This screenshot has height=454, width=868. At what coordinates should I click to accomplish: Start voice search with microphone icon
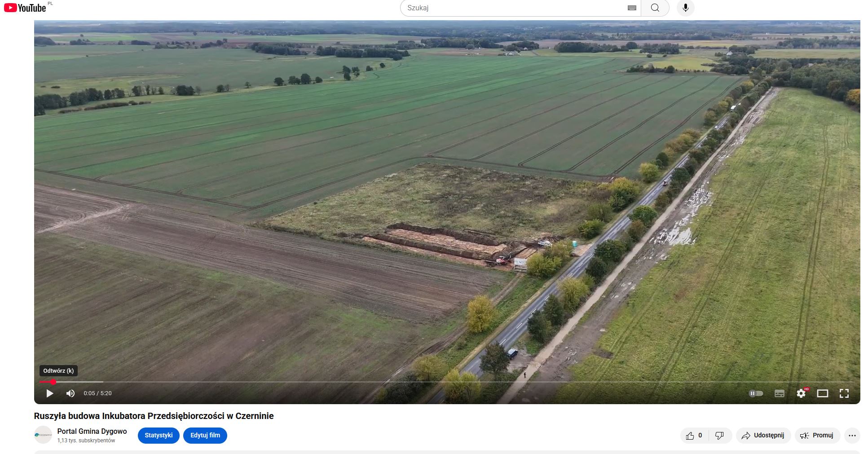pos(685,8)
